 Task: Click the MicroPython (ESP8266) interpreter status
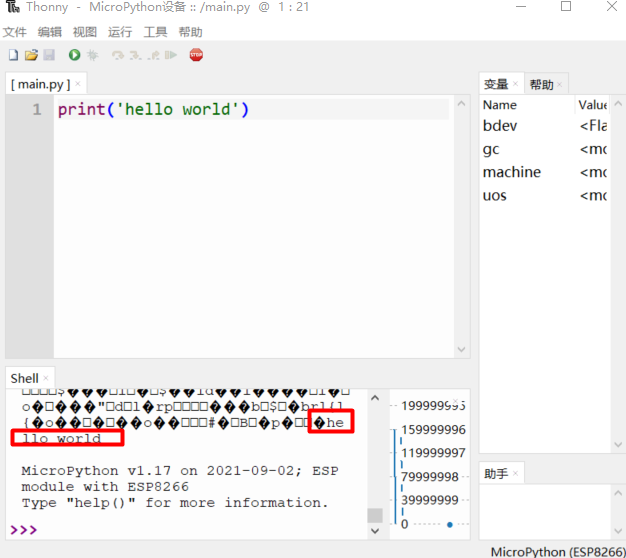pyautogui.click(x=558, y=552)
